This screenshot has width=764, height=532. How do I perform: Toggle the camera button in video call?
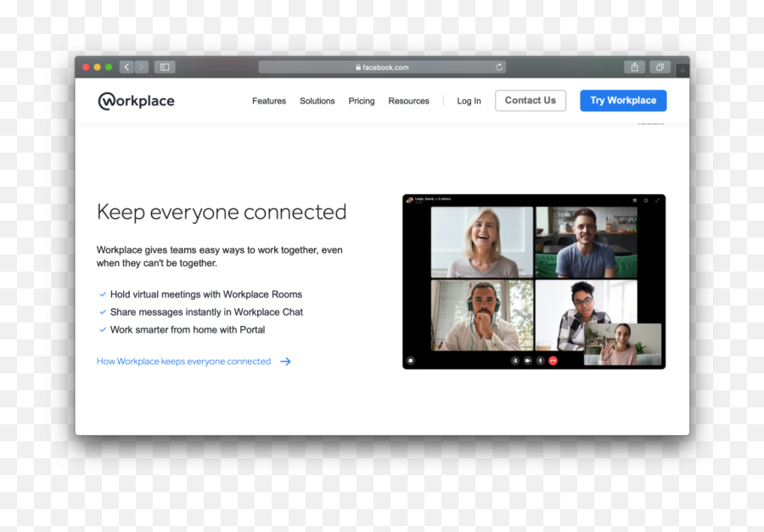tap(528, 361)
